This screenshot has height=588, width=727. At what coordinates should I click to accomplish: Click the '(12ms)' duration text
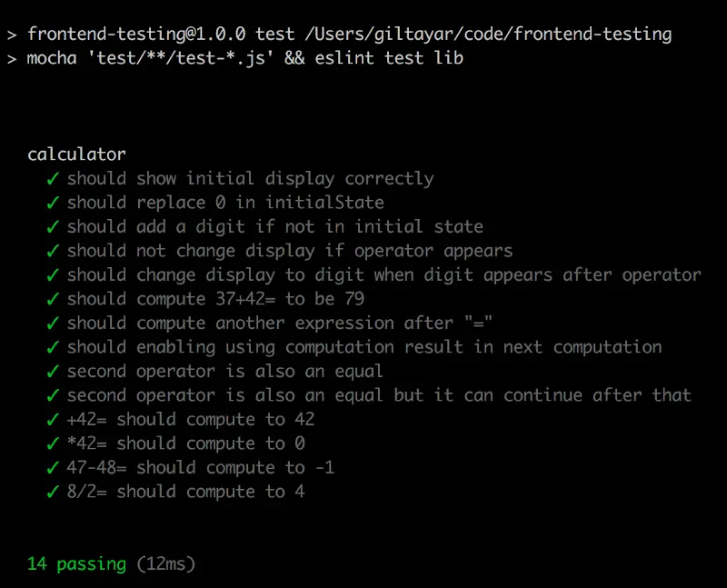pyautogui.click(x=166, y=564)
